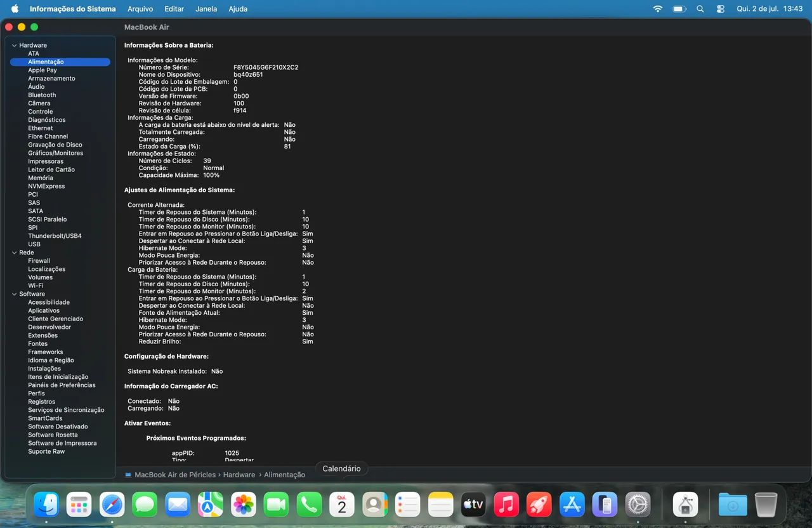Collapse the Rede section in sidebar
The height and width of the screenshot is (528, 812).
click(x=14, y=253)
